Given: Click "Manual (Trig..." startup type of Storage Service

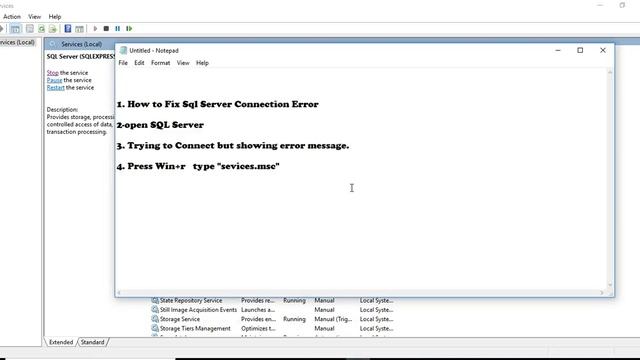Looking at the screenshot, I should (333, 319).
